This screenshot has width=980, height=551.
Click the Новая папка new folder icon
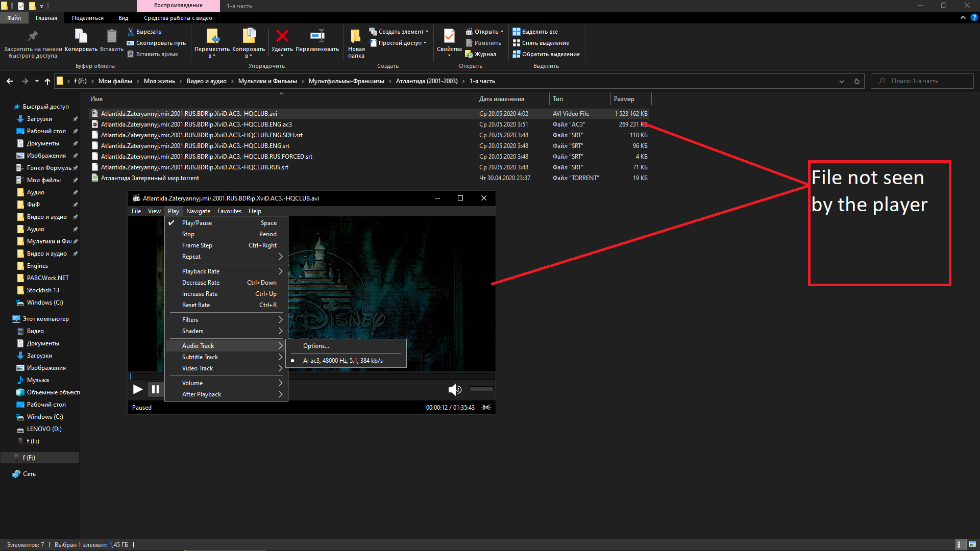[356, 36]
